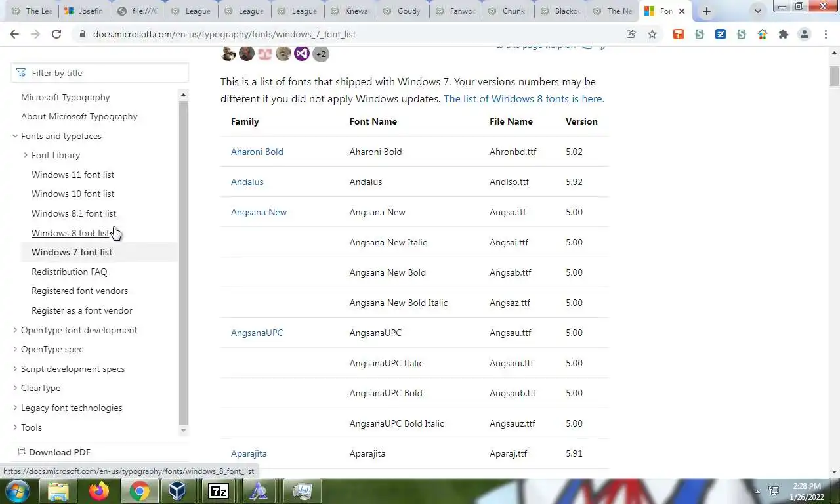The image size is (840, 504).
Task: Open Windows 10 font list in sidebar
Action: (x=73, y=194)
